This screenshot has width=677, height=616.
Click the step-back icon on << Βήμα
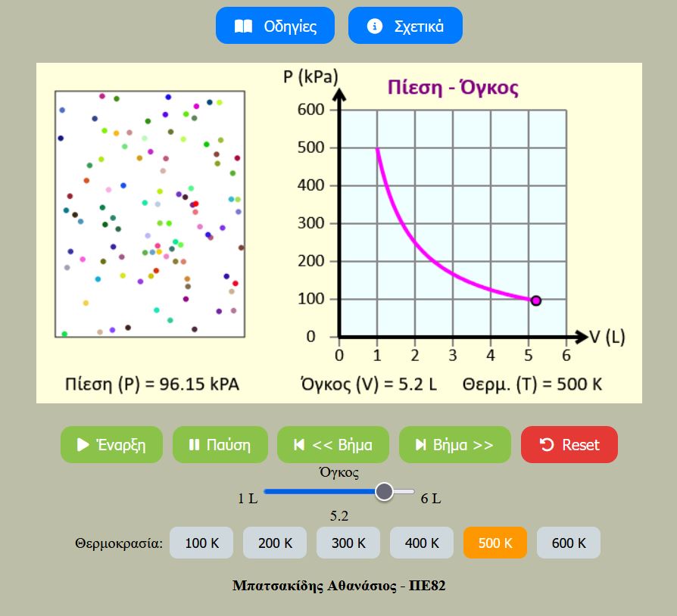[299, 445]
